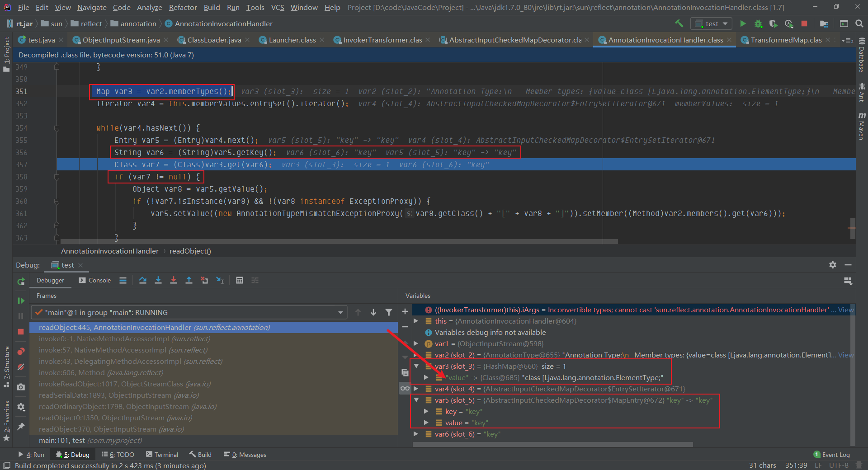Image resolution: width=868 pixels, height=470 pixels.
Task: View breakpoints list
Action: pyautogui.click(x=21, y=352)
